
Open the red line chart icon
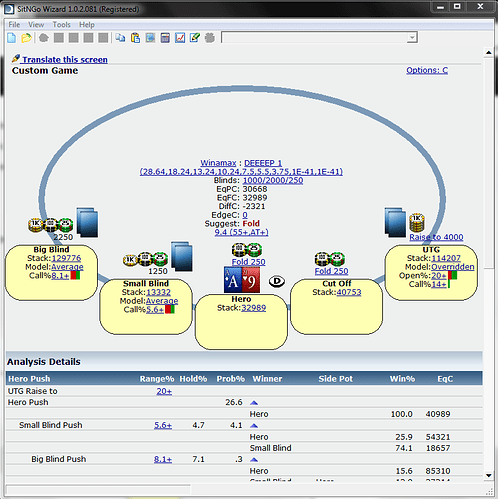[180, 38]
